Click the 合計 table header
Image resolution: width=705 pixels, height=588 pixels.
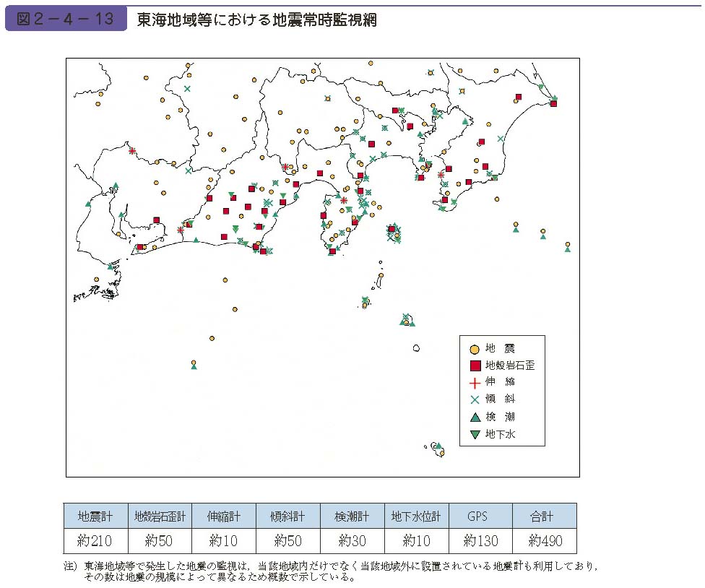545,516
